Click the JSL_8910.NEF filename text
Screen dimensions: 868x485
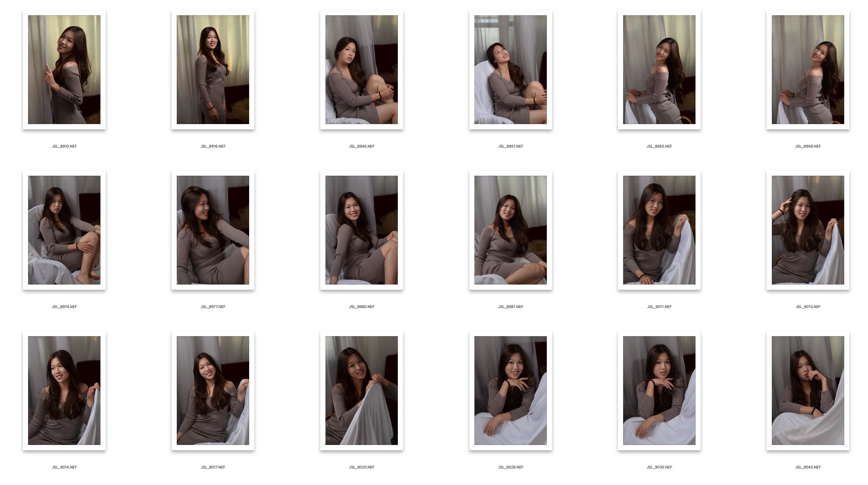[x=64, y=146]
